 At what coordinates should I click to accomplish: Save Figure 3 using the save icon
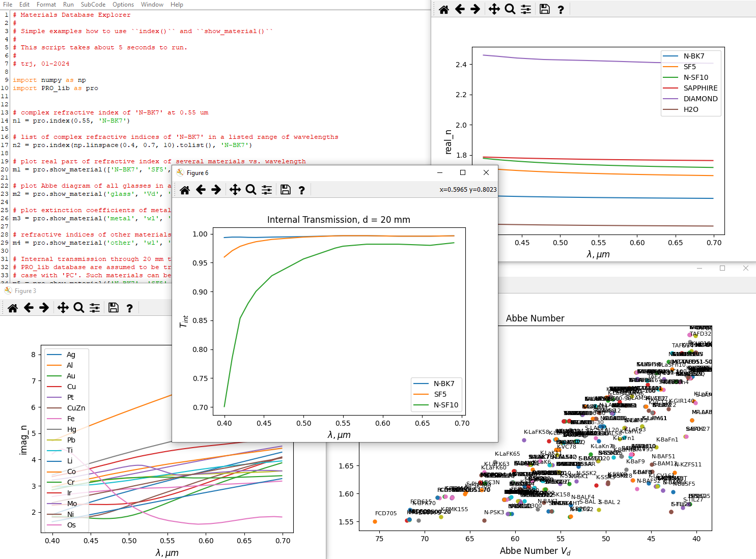click(x=114, y=308)
